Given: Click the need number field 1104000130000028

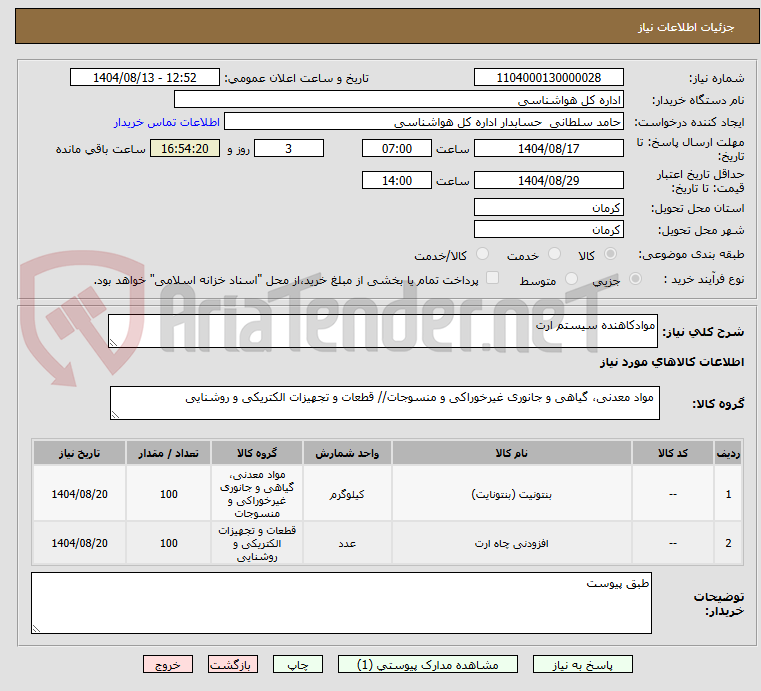Looking at the screenshot, I should (x=548, y=78).
